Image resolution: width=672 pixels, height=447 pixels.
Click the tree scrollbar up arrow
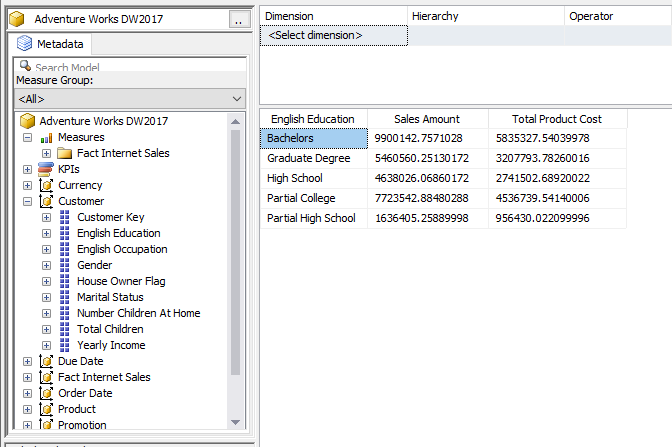pyautogui.click(x=235, y=122)
